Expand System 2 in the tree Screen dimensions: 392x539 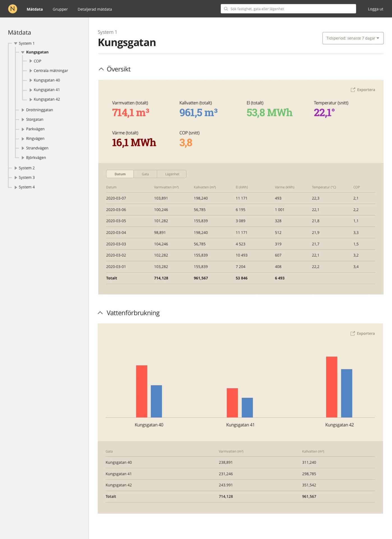tap(16, 168)
